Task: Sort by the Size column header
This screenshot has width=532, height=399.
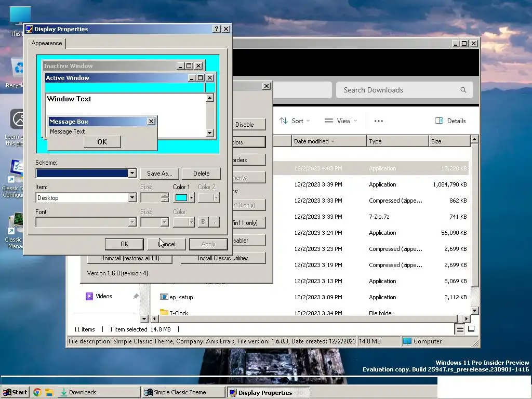Action: tap(449, 141)
